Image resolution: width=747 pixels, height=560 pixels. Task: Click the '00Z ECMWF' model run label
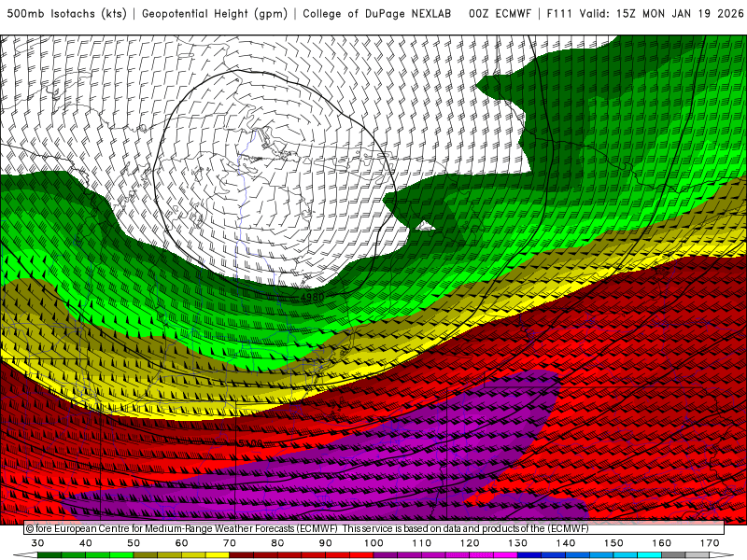click(x=500, y=14)
